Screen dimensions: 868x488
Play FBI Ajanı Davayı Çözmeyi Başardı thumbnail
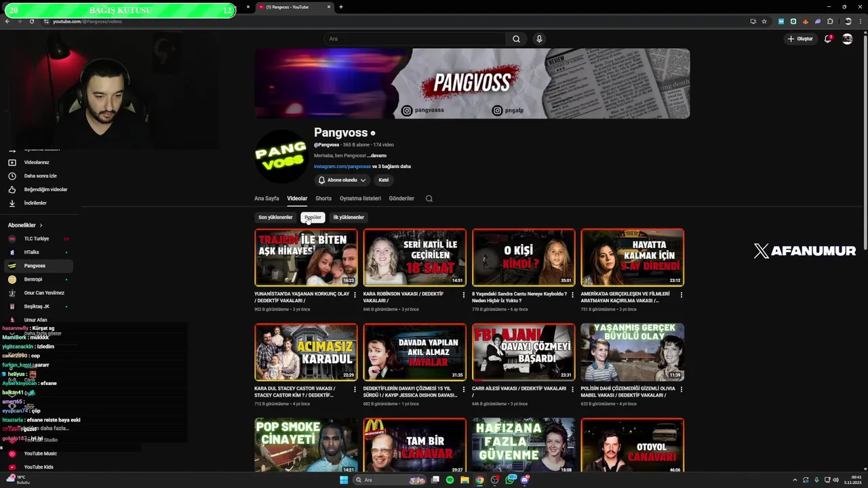click(x=524, y=352)
